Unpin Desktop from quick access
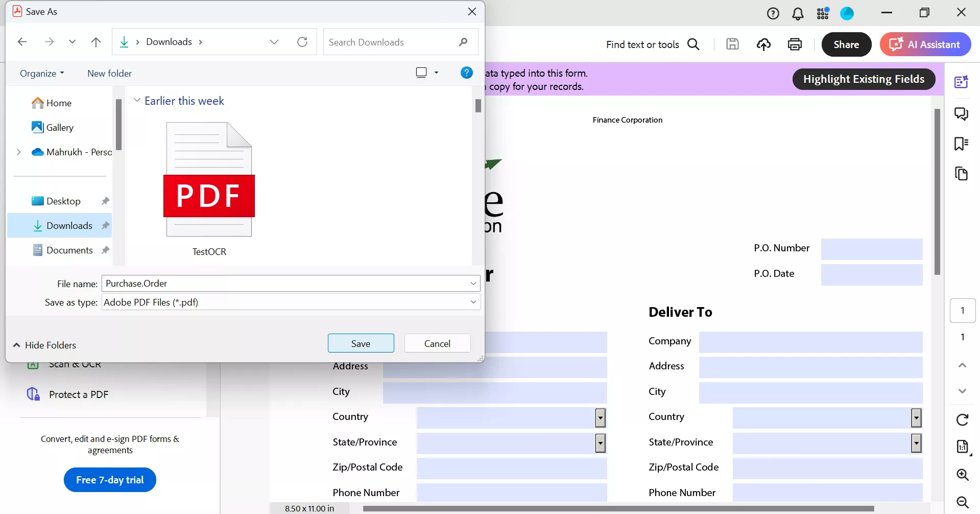The height and width of the screenshot is (514, 980). click(105, 201)
